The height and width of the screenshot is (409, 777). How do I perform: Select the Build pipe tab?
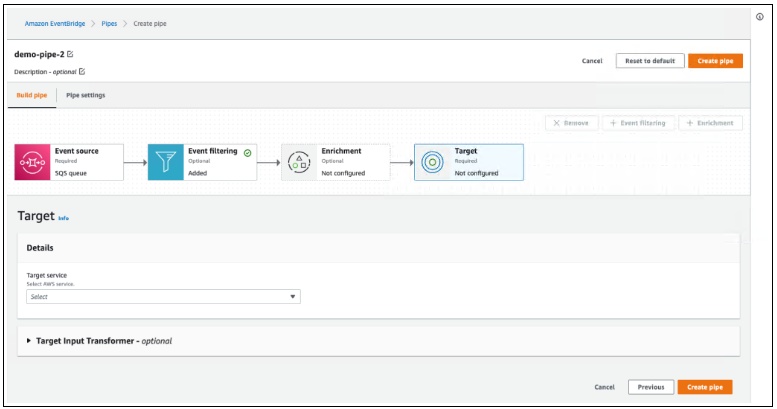click(x=32, y=96)
